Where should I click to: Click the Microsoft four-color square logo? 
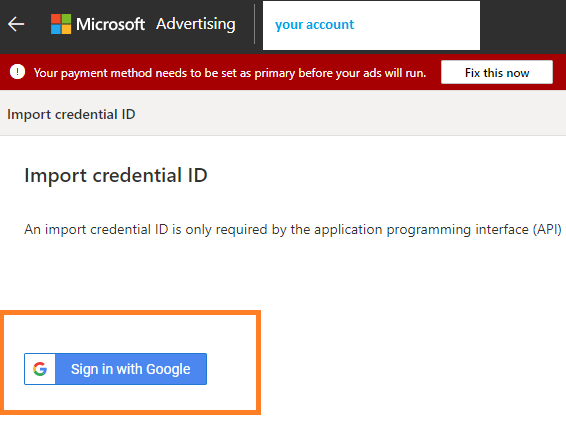click(61, 24)
